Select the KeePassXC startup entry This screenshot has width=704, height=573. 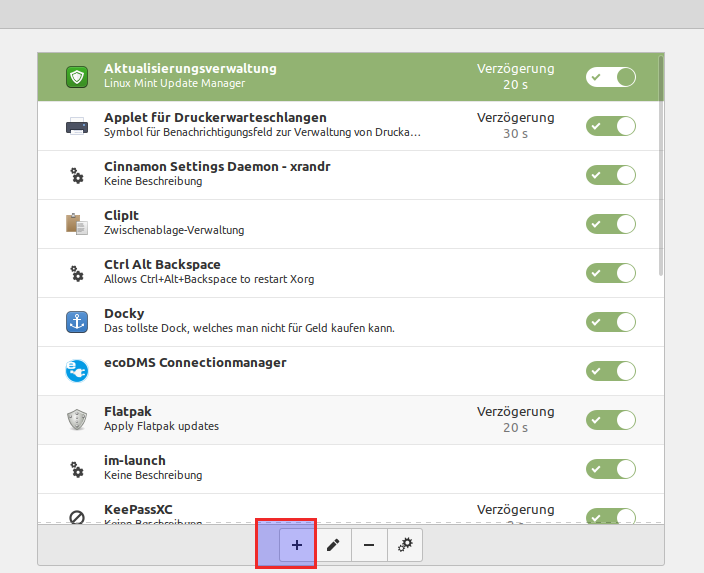[x=300, y=510]
